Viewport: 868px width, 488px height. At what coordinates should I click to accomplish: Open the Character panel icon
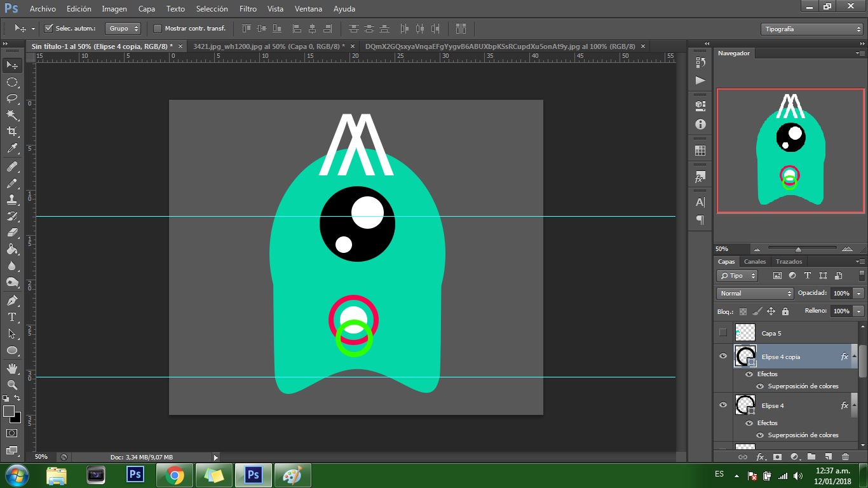[x=700, y=202]
